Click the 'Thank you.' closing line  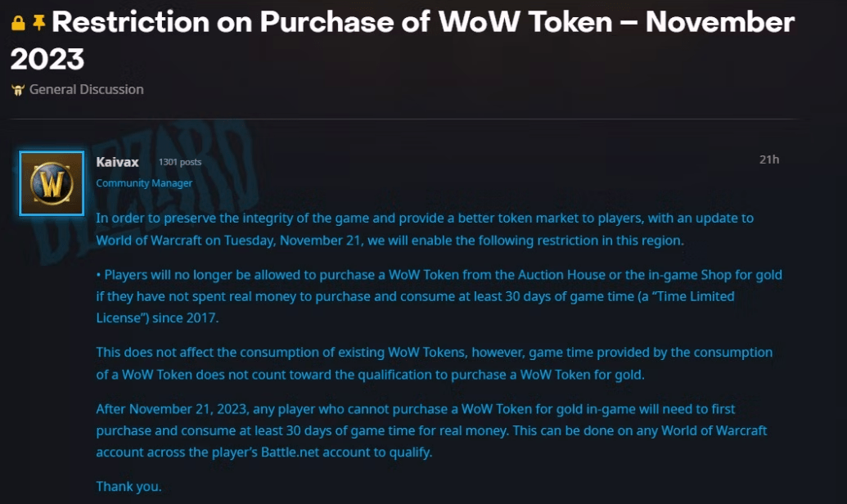tap(128, 486)
